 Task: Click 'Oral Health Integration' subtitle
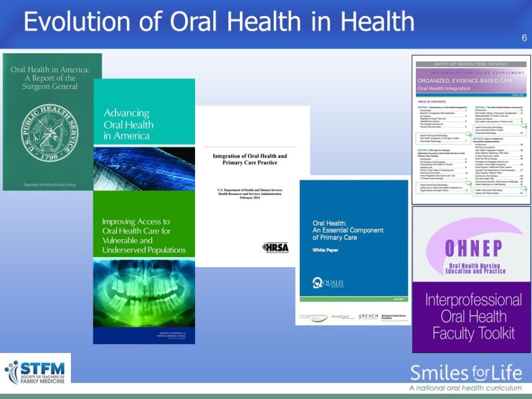click(x=444, y=89)
